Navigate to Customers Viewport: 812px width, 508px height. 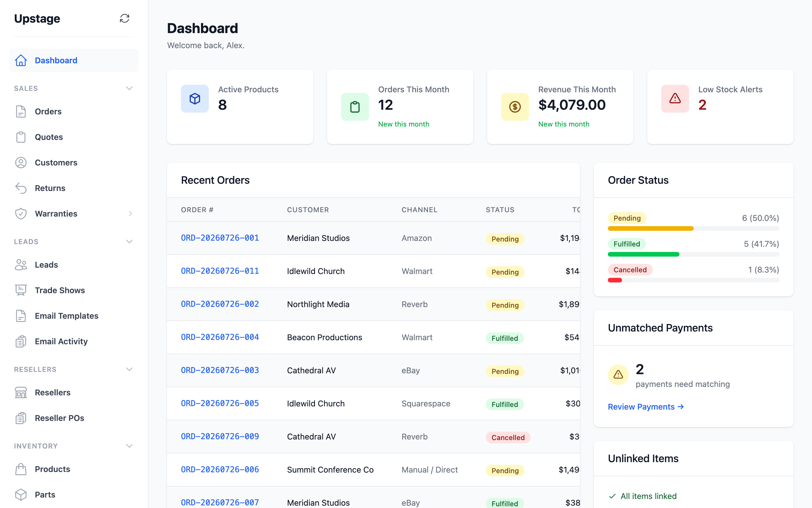74,163
